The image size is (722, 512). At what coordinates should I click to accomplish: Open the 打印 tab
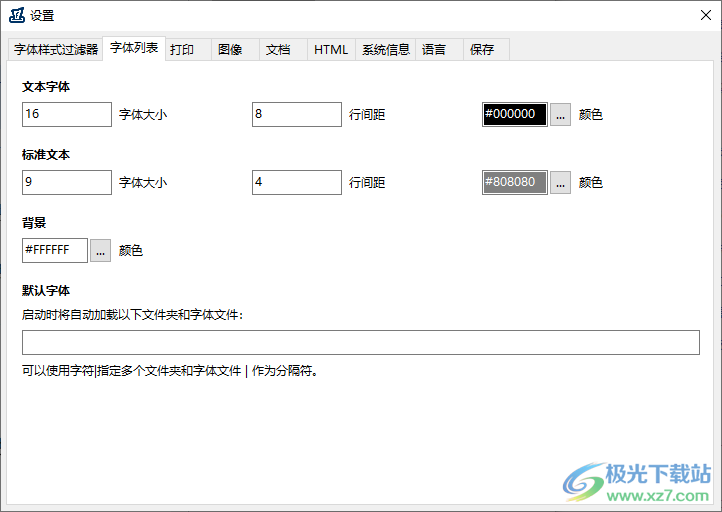[188, 49]
